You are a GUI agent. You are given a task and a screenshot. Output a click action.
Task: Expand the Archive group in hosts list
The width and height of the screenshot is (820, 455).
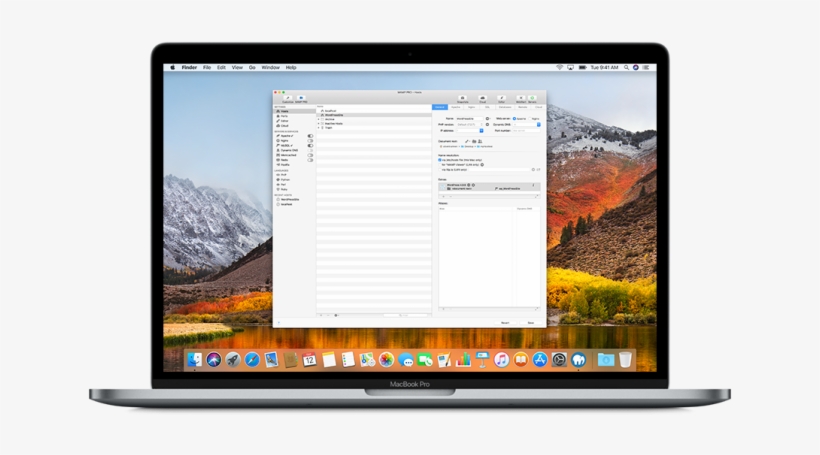tap(318, 119)
